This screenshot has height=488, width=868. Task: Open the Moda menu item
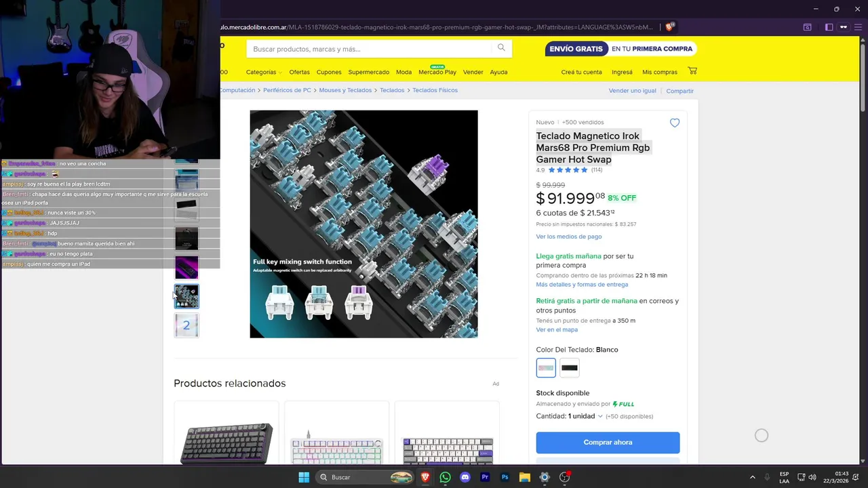click(x=403, y=72)
